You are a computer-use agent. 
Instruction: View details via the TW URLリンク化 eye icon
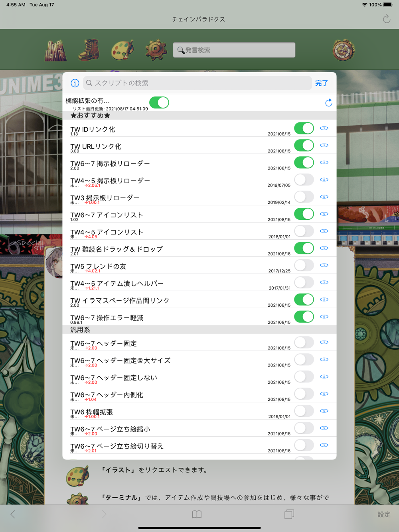coord(324,146)
